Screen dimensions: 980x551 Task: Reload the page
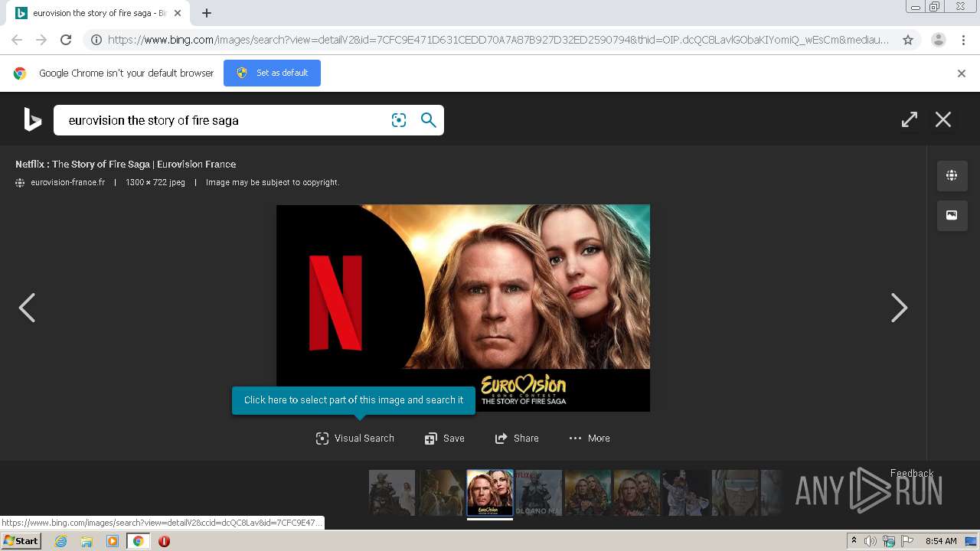(66, 40)
